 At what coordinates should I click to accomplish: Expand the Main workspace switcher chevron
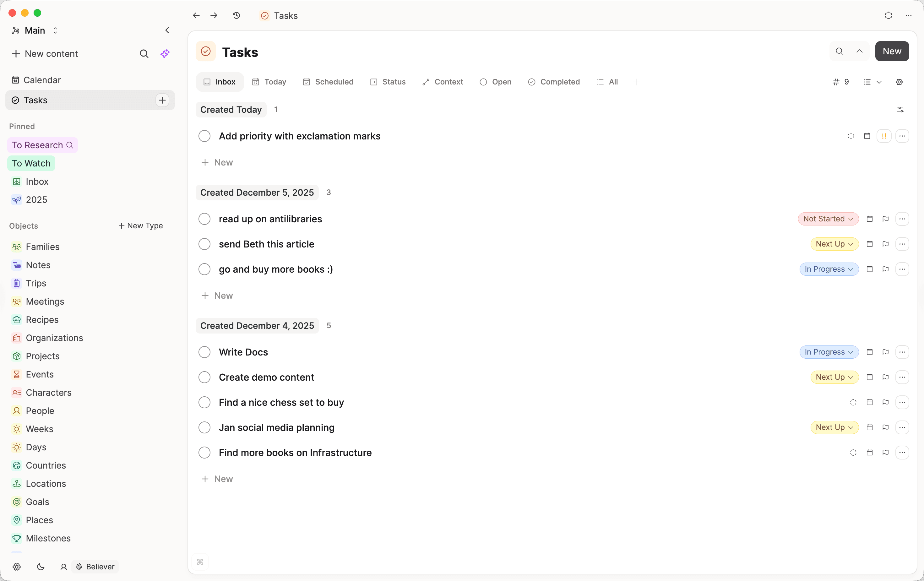click(x=56, y=30)
